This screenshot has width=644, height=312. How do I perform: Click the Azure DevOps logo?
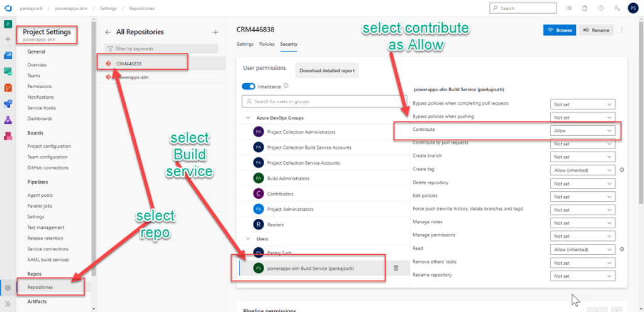click(x=8, y=8)
